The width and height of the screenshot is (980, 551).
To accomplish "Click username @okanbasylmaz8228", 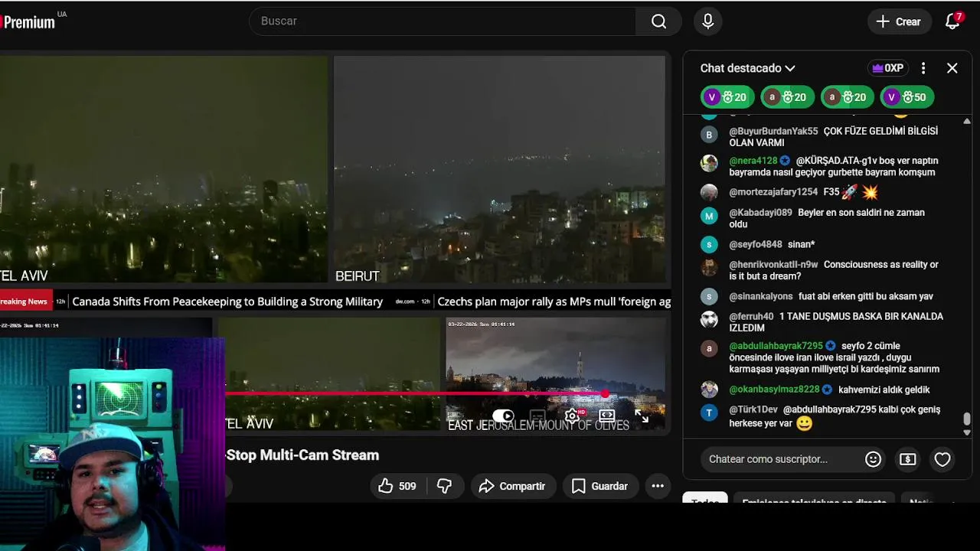I will point(774,390).
